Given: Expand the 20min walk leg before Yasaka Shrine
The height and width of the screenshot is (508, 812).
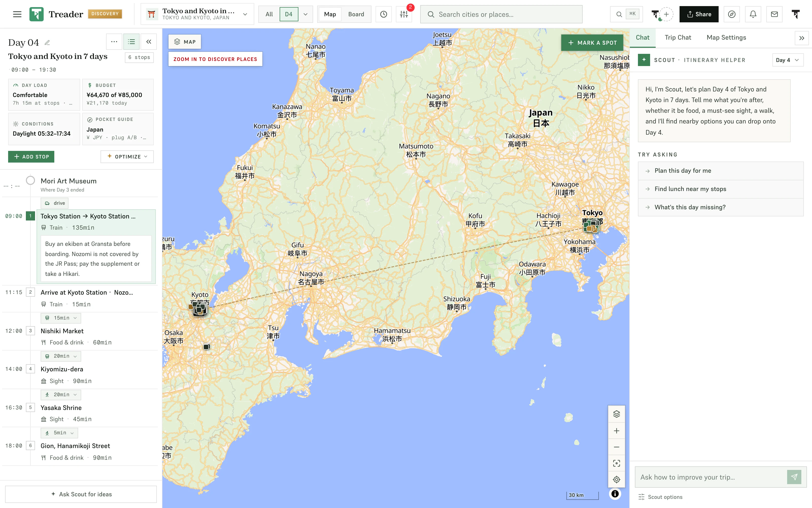Looking at the screenshot, I should coord(61,394).
